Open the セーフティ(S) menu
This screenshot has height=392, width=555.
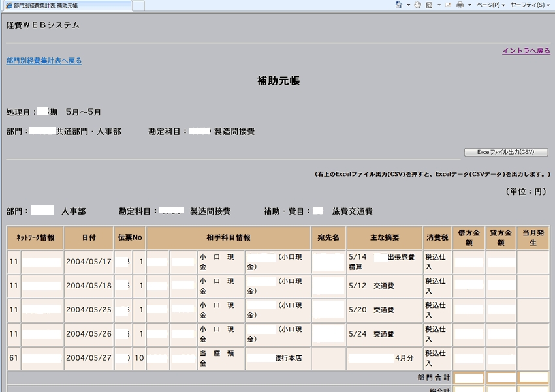click(530, 5)
